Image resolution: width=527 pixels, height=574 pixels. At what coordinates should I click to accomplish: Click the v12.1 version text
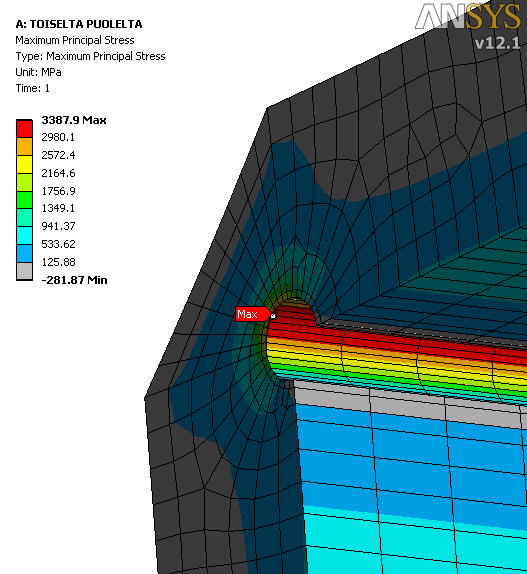(497, 43)
